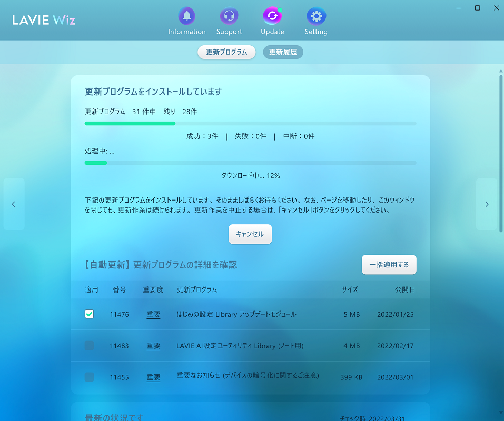Viewport: 504px width, 421px height.
Task: Open the Information bell icon
Action: pos(187,16)
